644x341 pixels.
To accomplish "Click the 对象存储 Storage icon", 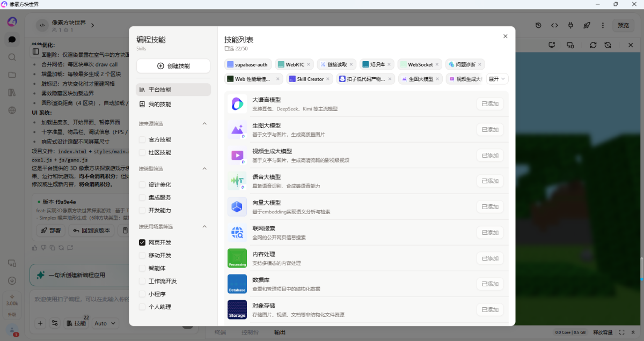I will [x=237, y=310].
